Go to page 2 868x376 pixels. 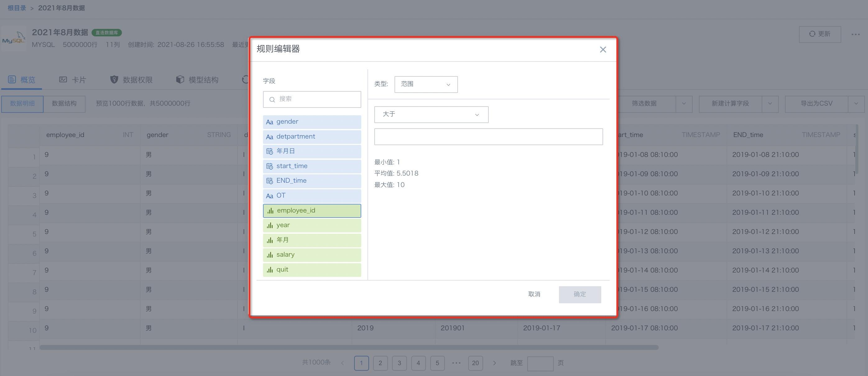(380, 363)
